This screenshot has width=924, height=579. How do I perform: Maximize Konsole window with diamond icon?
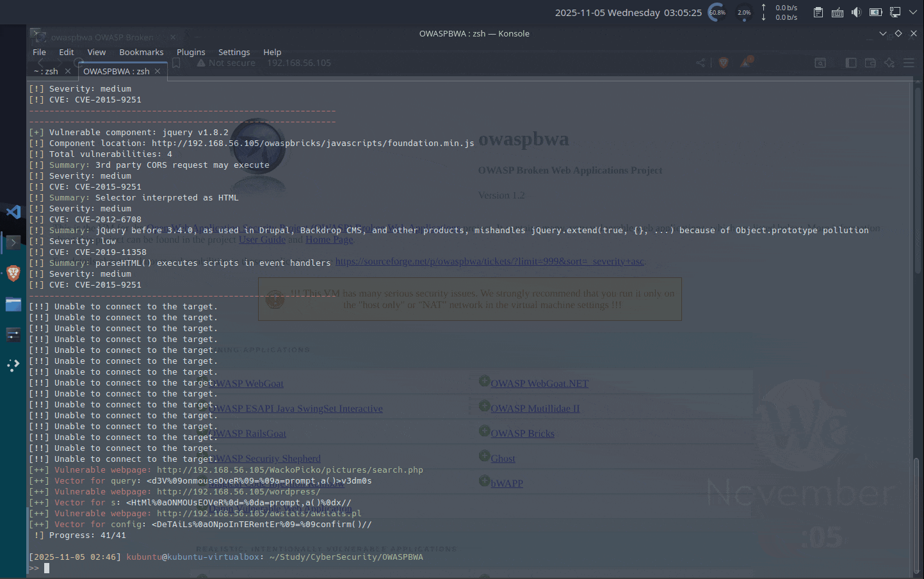tap(898, 33)
